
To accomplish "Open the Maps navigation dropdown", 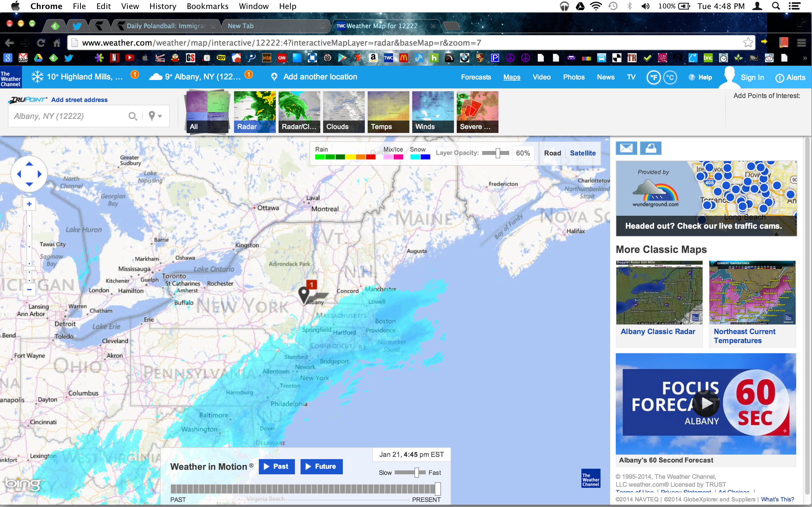I will click(511, 77).
